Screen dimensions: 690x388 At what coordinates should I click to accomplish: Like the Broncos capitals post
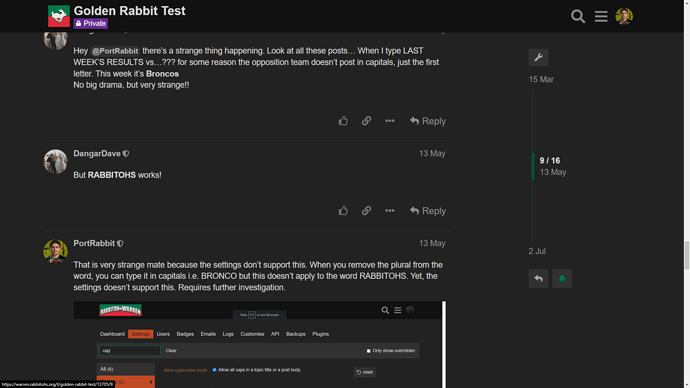click(343, 121)
